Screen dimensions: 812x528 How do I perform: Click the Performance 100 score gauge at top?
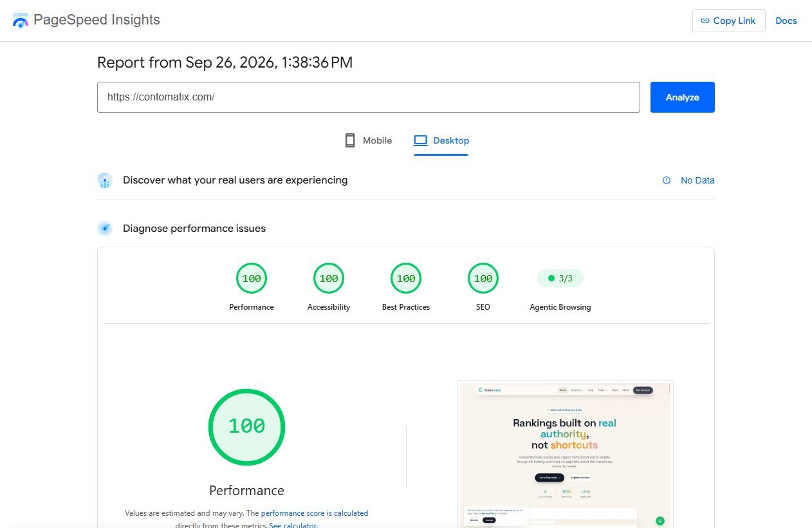click(252, 279)
